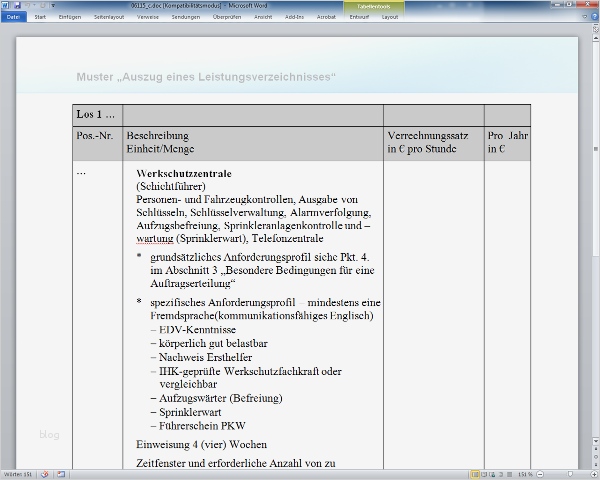Open the Seitenlayout ribbon tab
600x480 pixels.
pos(109,17)
